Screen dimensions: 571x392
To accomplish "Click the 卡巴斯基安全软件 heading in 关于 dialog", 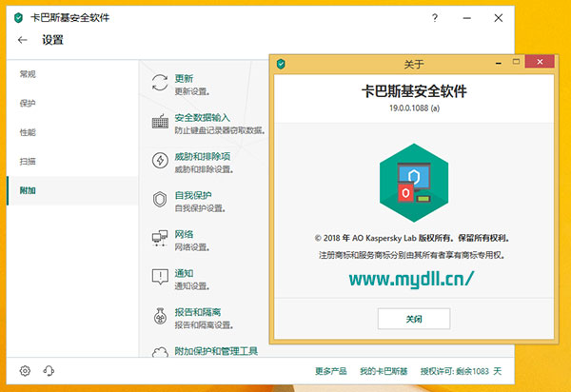I will point(414,91).
